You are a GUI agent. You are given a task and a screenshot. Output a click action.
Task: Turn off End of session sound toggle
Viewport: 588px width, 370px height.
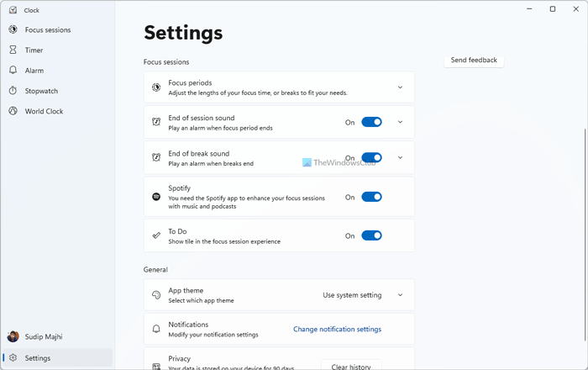coord(371,122)
